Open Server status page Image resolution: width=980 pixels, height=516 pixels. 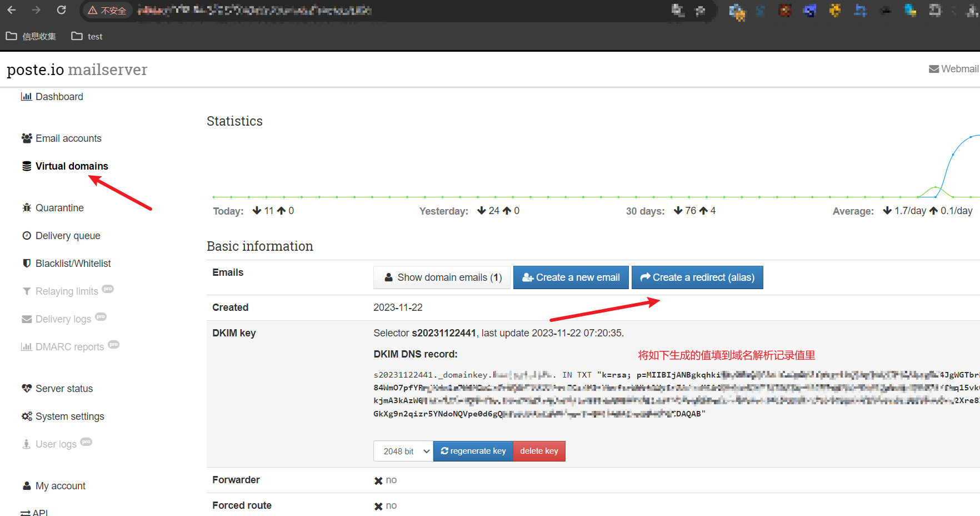[x=57, y=389]
